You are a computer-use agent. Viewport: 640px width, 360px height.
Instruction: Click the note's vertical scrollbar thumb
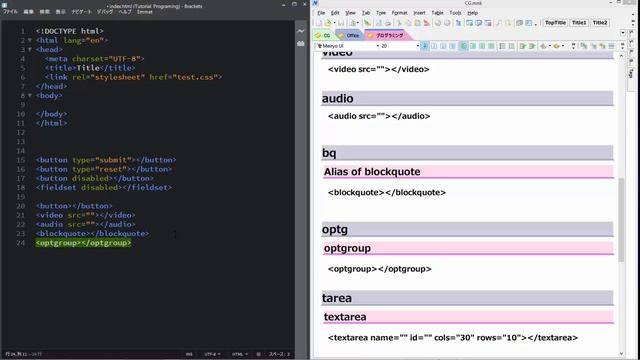tap(621, 219)
